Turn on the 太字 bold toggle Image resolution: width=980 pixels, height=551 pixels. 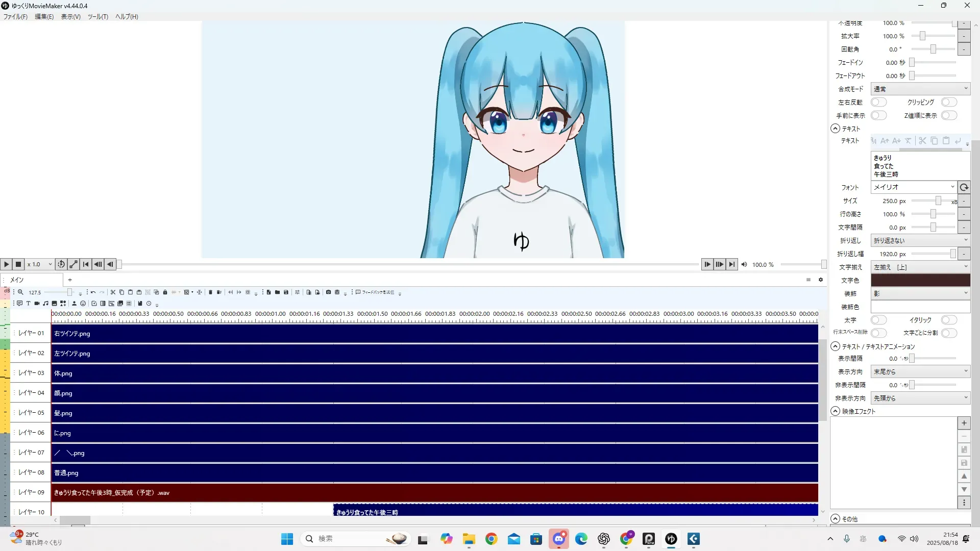coord(878,320)
